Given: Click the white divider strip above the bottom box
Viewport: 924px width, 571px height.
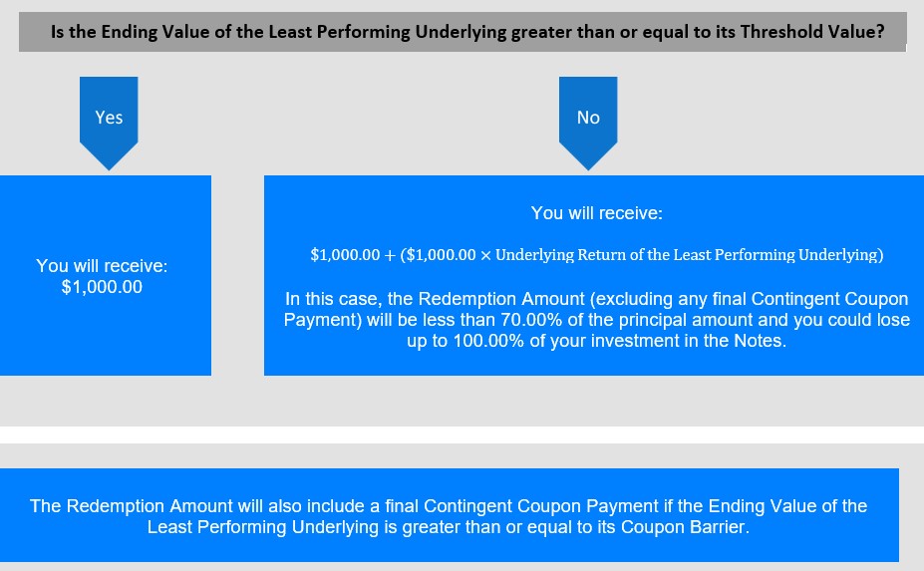Looking at the screenshot, I should (462, 434).
